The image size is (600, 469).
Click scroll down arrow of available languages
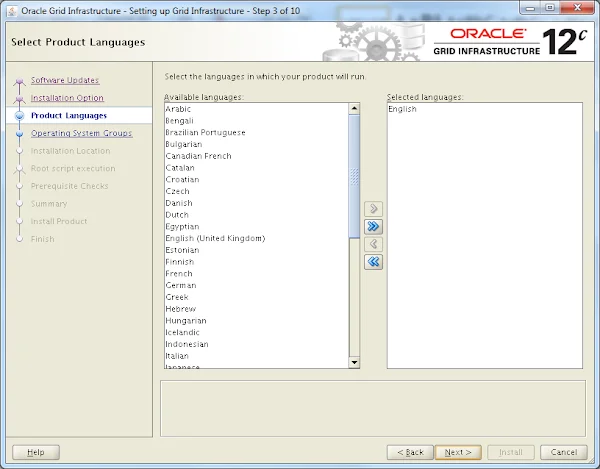[x=354, y=362]
